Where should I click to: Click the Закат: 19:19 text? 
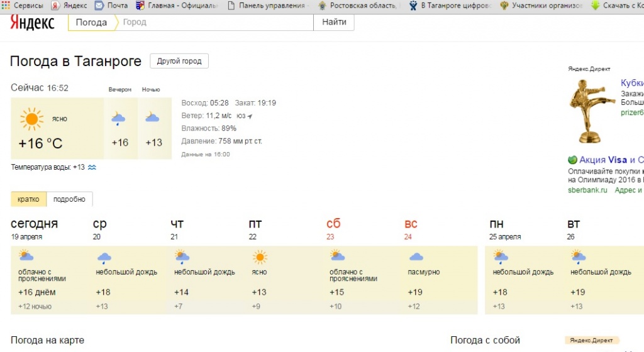255,103
